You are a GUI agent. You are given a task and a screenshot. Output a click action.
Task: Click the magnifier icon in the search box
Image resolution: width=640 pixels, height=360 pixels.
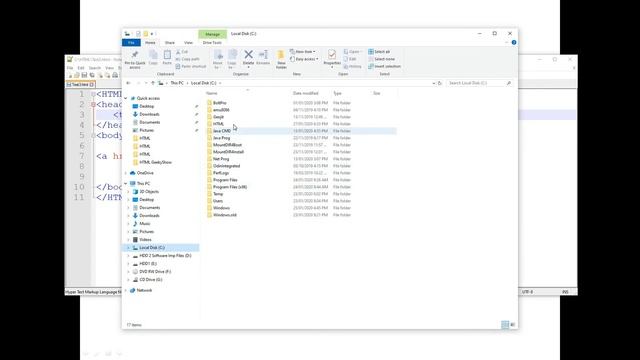[x=509, y=83]
